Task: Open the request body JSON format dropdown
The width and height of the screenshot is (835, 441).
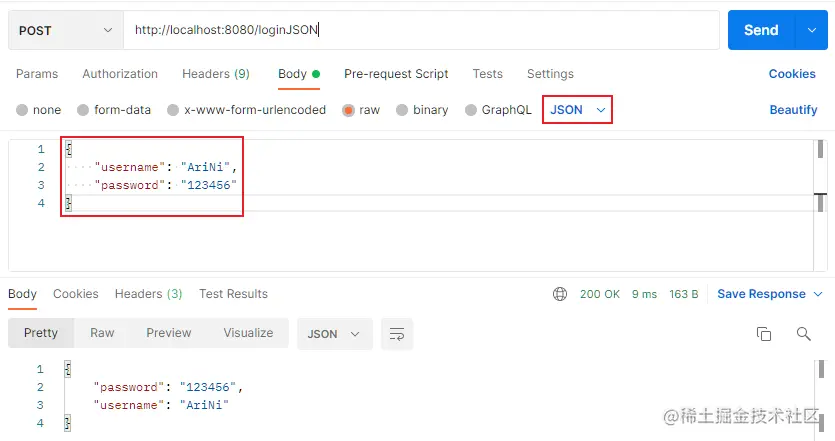Action: point(577,110)
